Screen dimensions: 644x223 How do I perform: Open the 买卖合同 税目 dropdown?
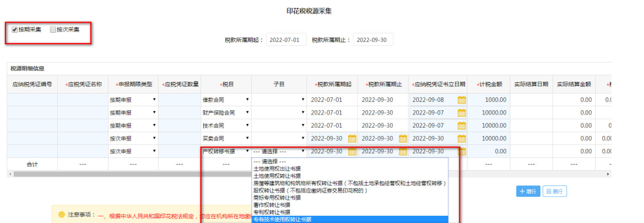[226, 138]
